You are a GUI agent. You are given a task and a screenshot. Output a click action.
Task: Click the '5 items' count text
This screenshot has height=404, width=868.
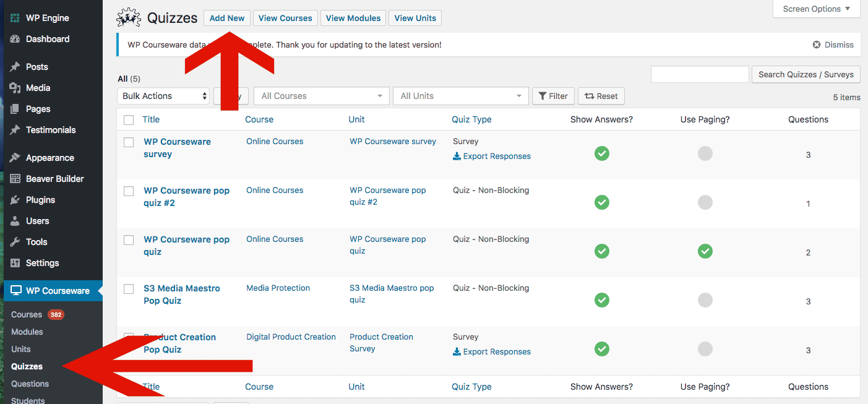coord(847,97)
